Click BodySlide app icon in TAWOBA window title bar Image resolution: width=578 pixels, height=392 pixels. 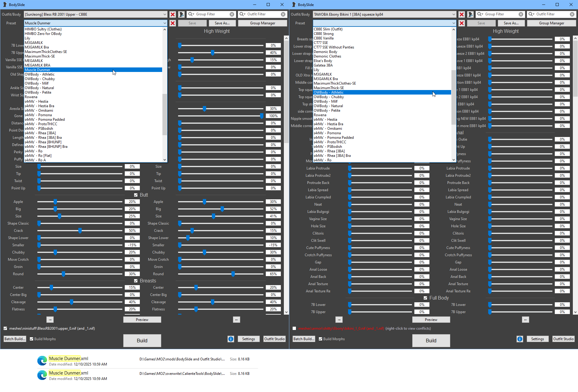coord(294,5)
